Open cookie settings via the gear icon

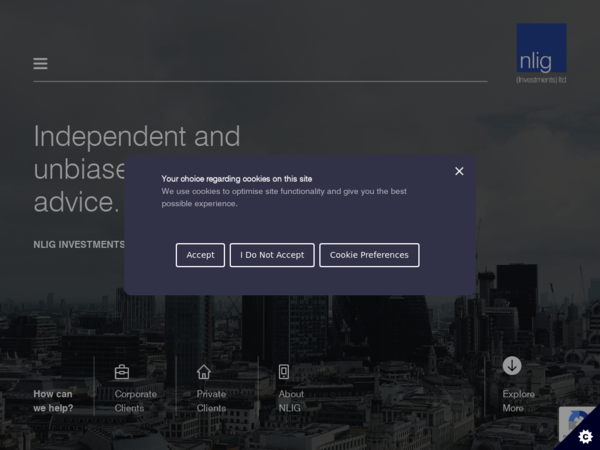(585, 436)
